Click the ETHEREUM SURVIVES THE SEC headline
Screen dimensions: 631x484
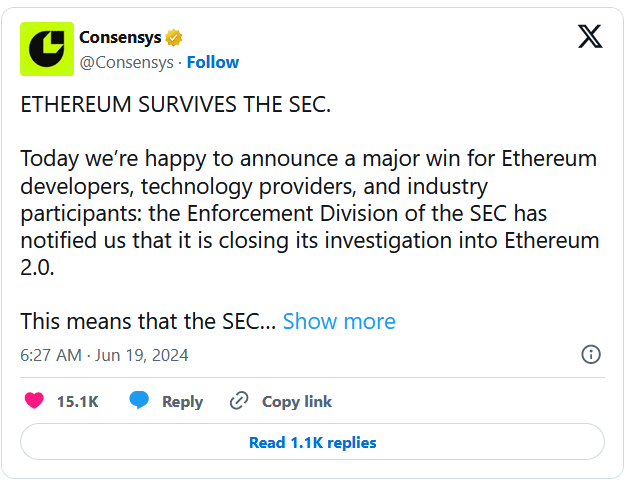pyautogui.click(x=175, y=105)
